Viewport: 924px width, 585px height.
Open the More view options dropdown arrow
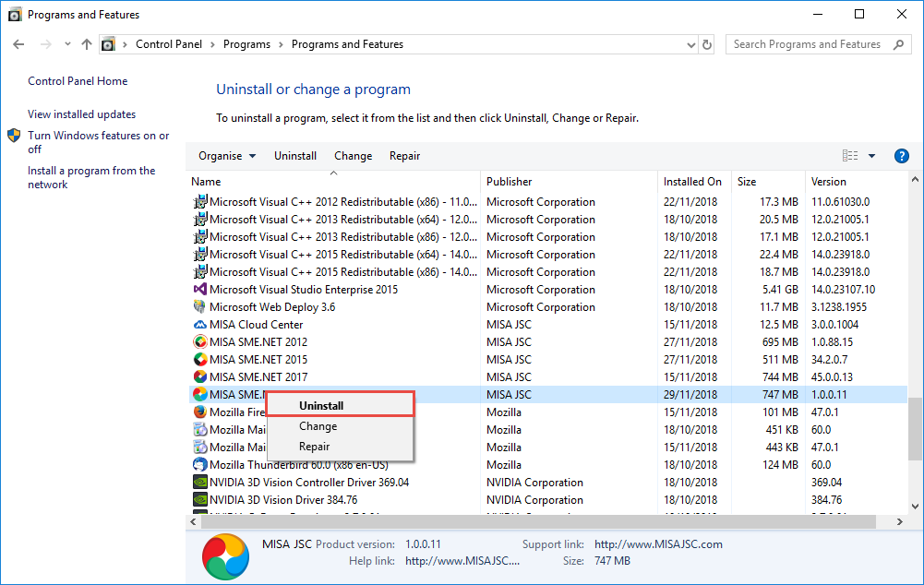[x=871, y=156]
